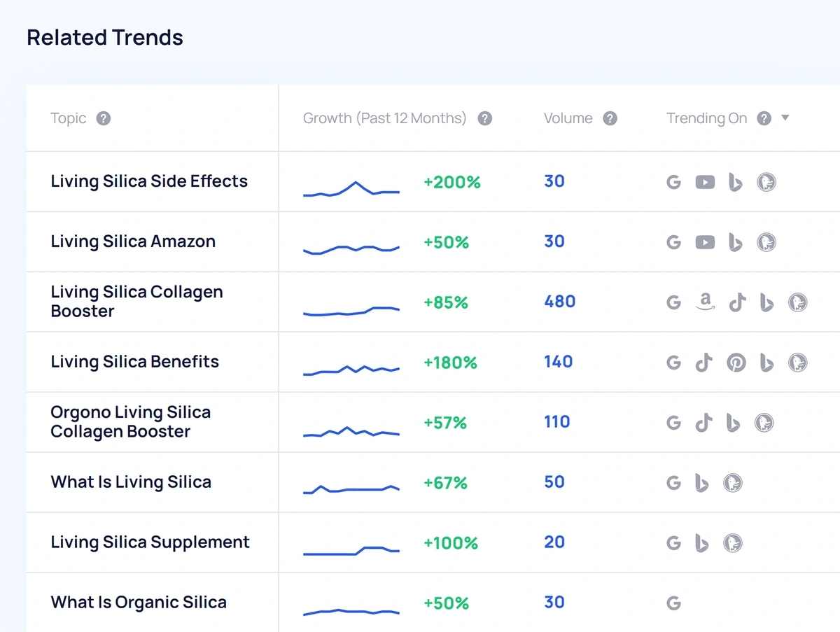Click Google icon in Living Silica Benefits row
The height and width of the screenshot is (632, 840).
(673, 363)
